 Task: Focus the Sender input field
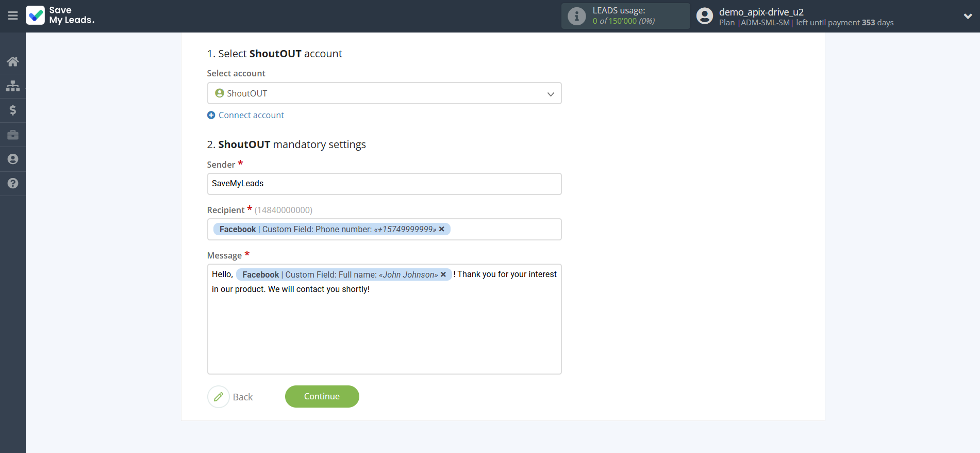[x=384, y=184]
